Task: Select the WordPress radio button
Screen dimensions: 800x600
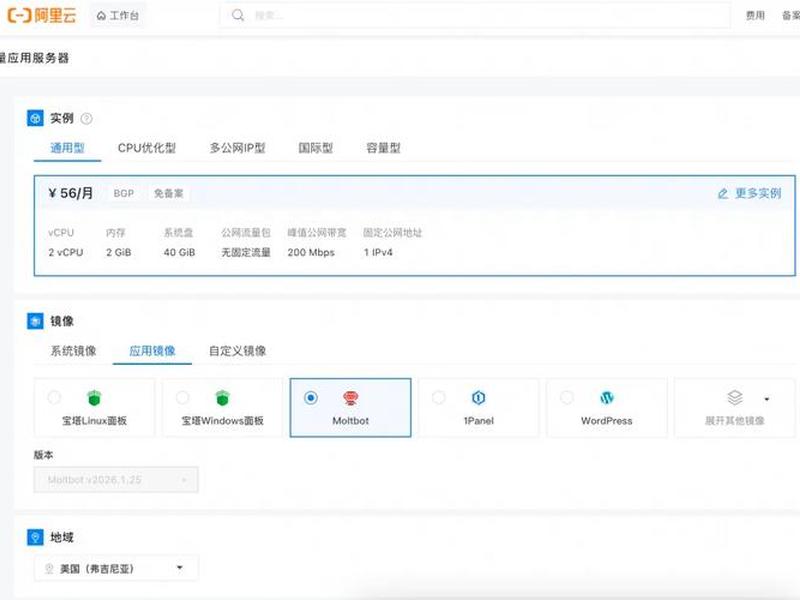Action: coord(566,397)
